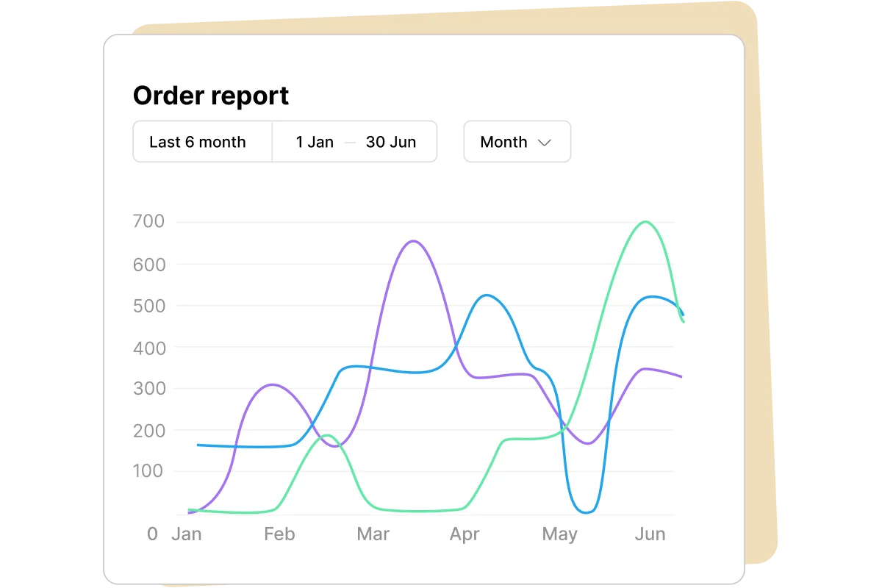Click the 400 y-axis label
The height and width of the screenshot is (588, 882).
tap(148, 347)
